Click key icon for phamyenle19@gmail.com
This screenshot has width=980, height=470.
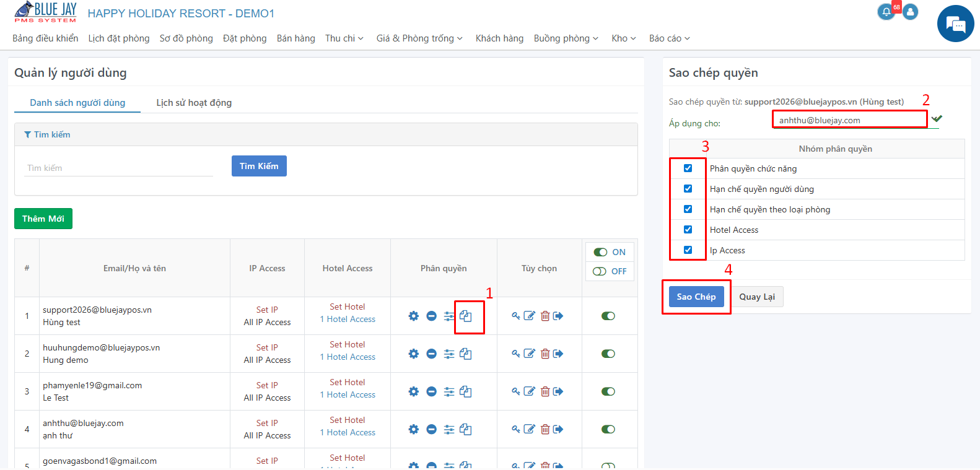click(515, 391)
